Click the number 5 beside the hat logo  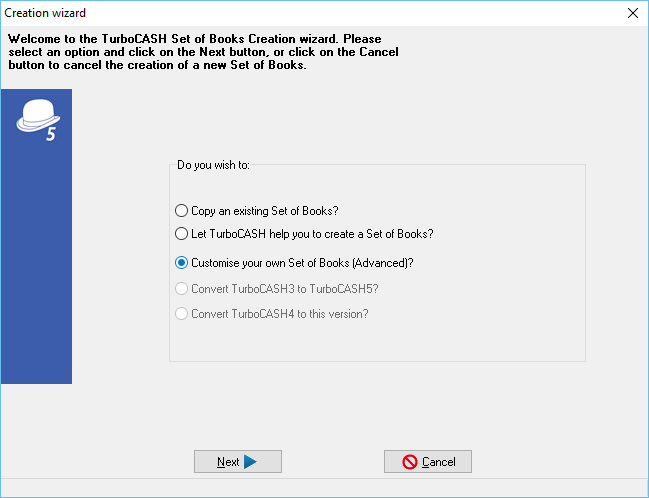(x=51, y=135)
